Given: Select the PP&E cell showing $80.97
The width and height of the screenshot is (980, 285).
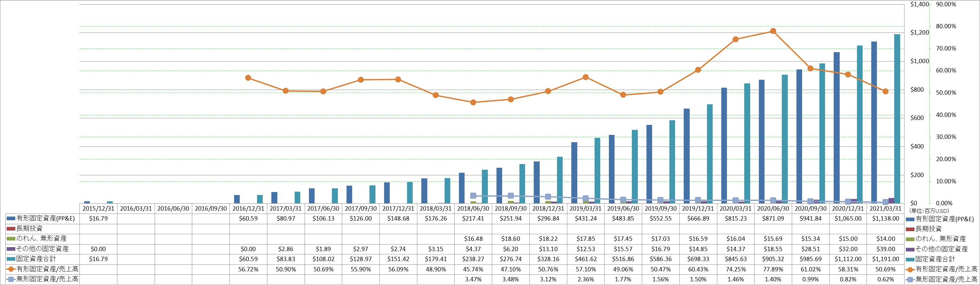Looking at the screenshot, I should tap(286, 219).
